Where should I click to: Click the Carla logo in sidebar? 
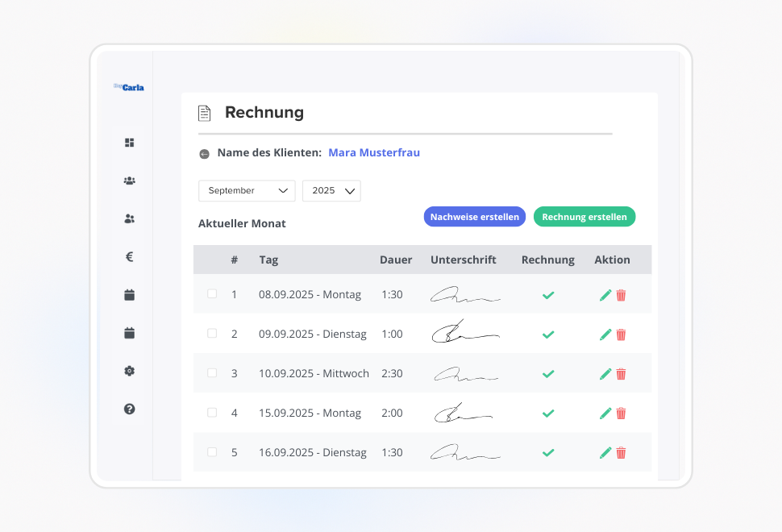129,87
